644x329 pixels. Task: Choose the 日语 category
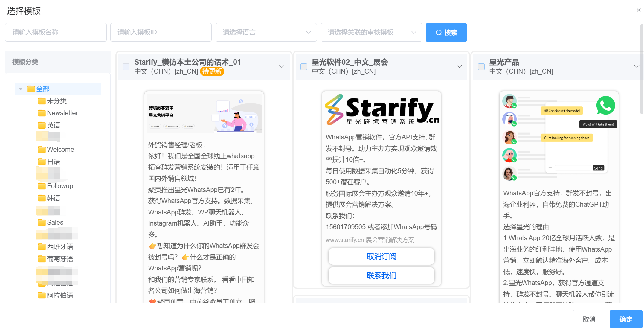(54, 162)
